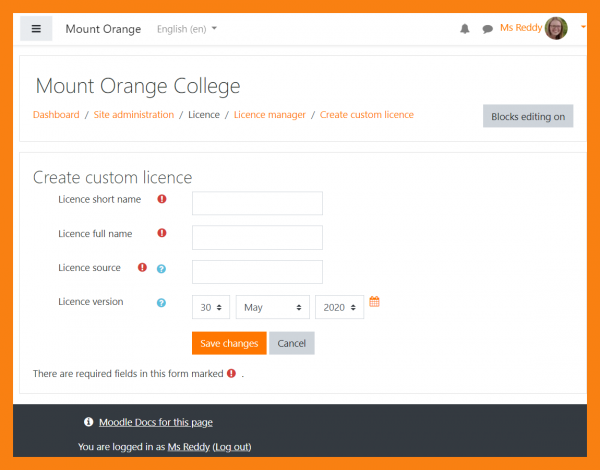Open the year dropdown showing 2020
Viewport: 600px width, 470px height.
click(x=339, y=307)
